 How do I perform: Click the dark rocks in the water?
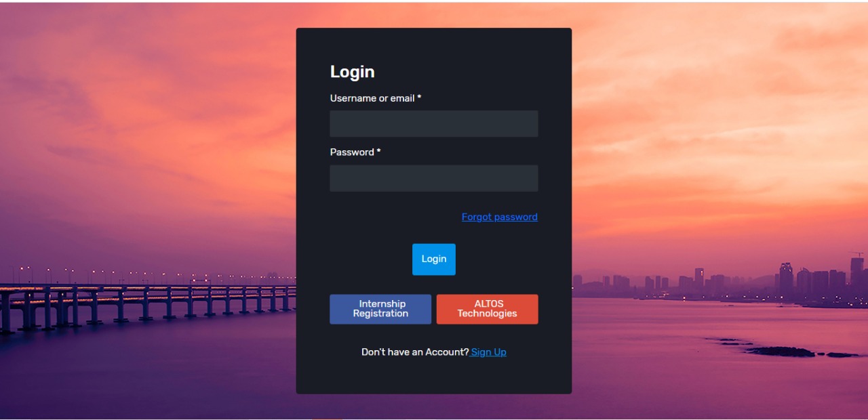(780, 351)
